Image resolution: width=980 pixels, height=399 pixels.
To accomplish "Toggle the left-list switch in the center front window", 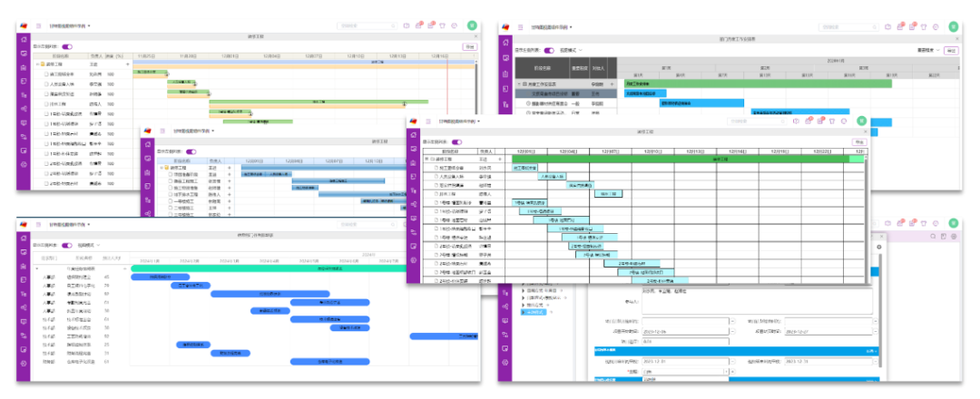I will click(x=456, y=141).
